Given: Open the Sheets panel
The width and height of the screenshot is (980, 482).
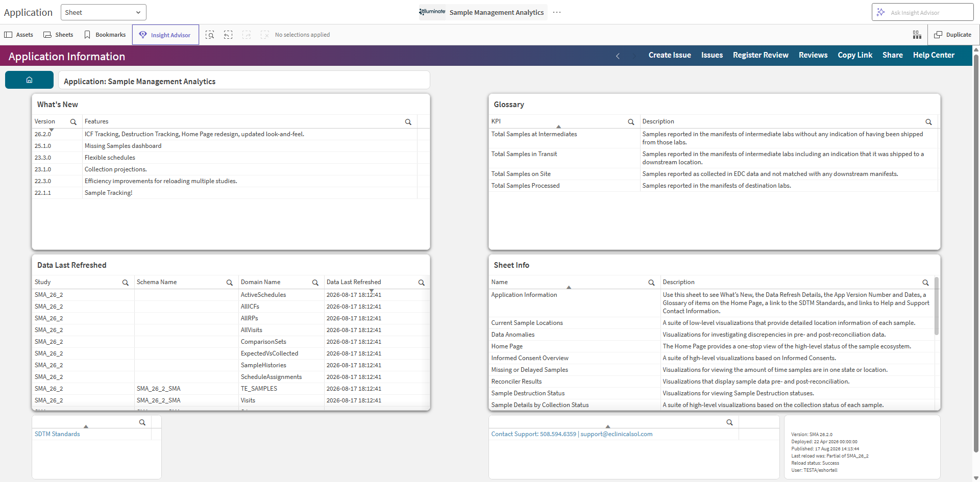Looking at the screenshot, I should 58,35.
